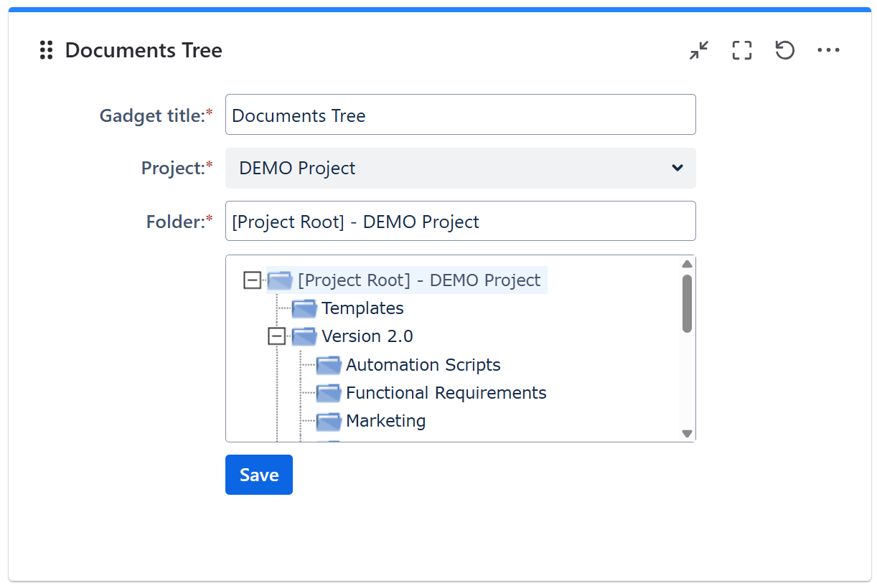
Task: Click the Functional Requirements folder icon
Action: [329, 393]
